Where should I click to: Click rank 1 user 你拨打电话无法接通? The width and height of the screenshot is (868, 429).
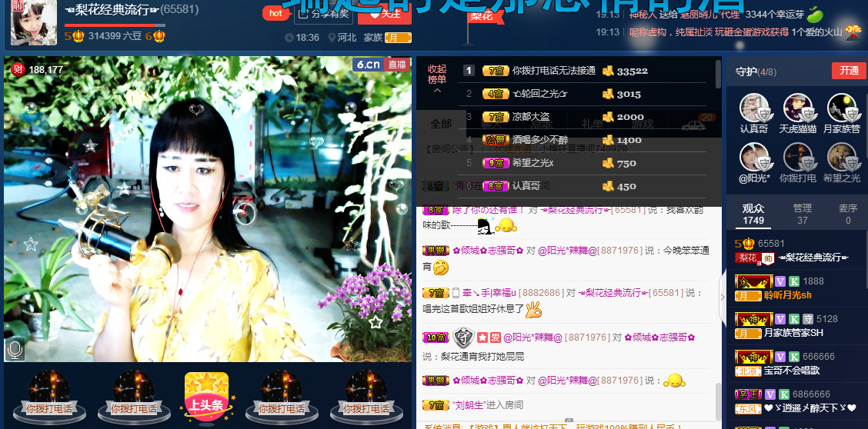(553, 71)
